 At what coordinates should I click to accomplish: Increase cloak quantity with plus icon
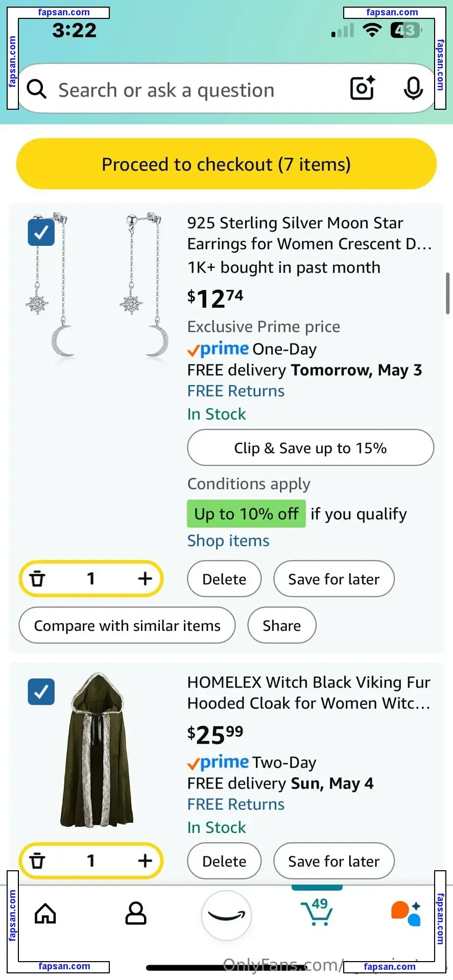point(145,861)
